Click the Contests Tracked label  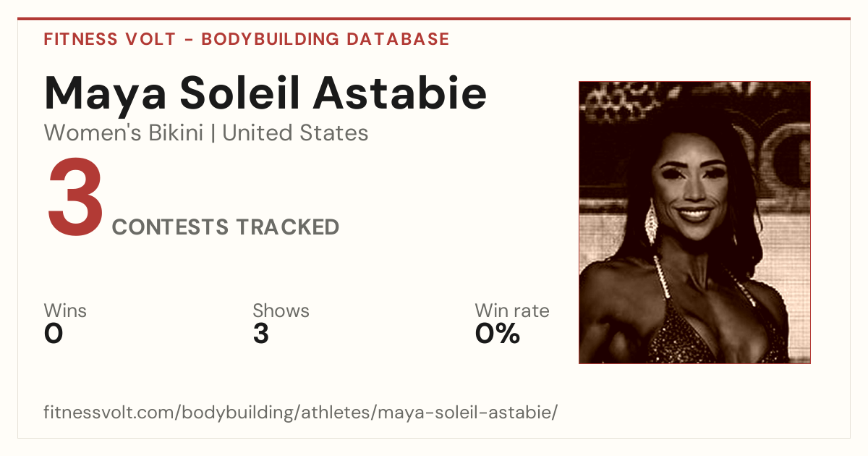click(226, 227)
